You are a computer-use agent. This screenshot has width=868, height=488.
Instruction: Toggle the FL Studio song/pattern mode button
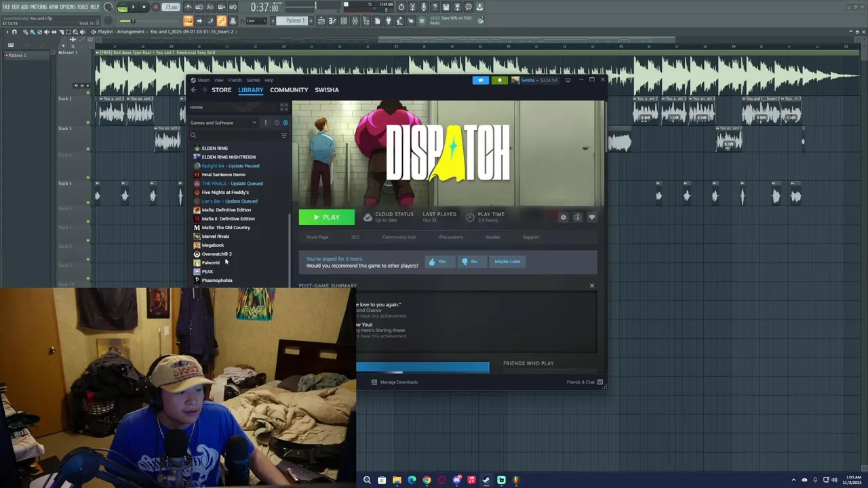tap(122, 8)
